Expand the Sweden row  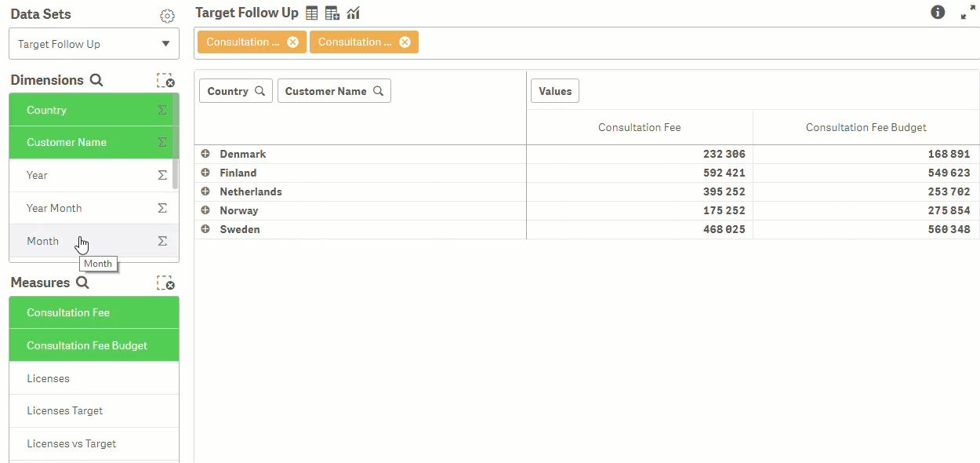[x=205, y=229]
